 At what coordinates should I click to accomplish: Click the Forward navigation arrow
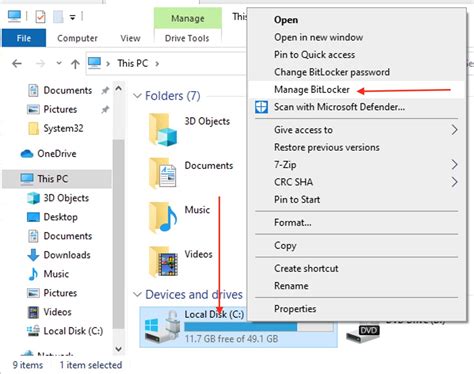tap(40, 63)
